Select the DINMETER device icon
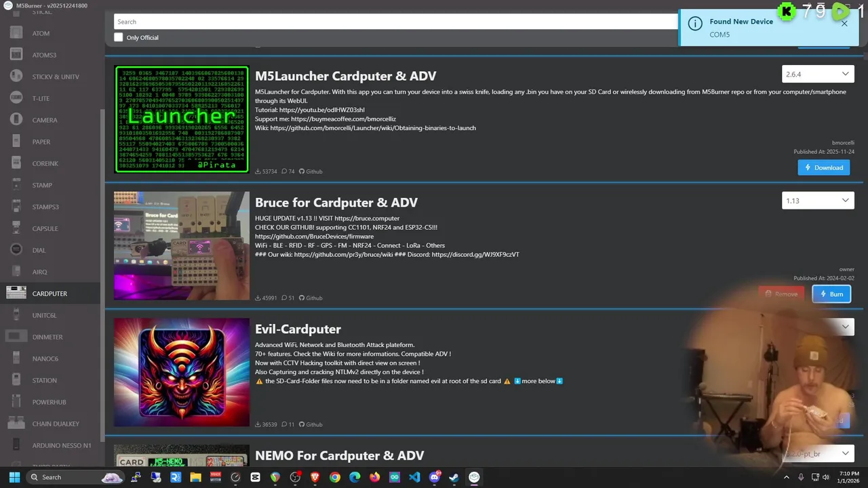 click(x=16, y=337)
